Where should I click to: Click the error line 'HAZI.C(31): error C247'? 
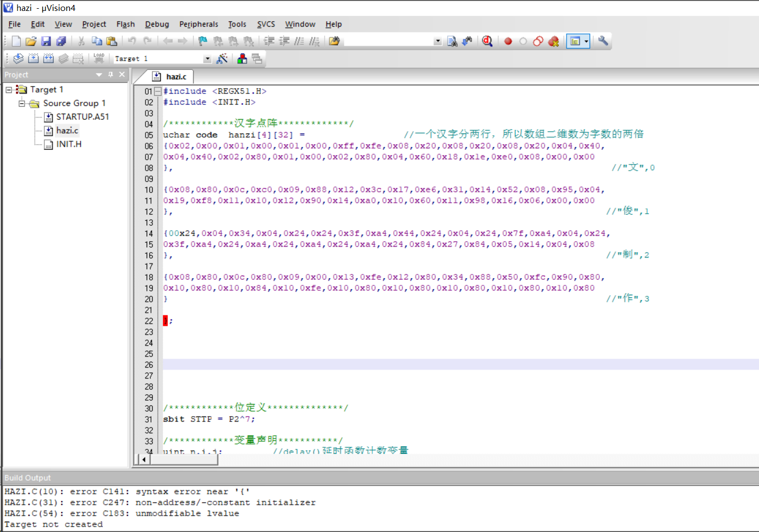click(x=160, y=503)
